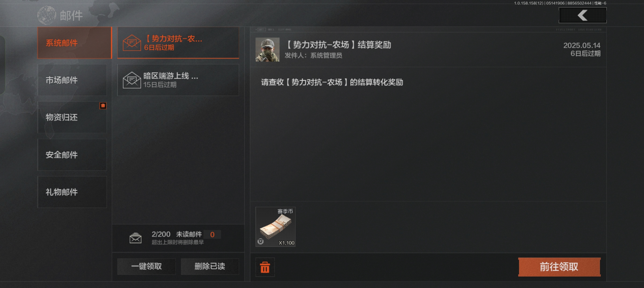
Task: Open the 暗区端游上线 mail entry
Action: tap(178, 80)
